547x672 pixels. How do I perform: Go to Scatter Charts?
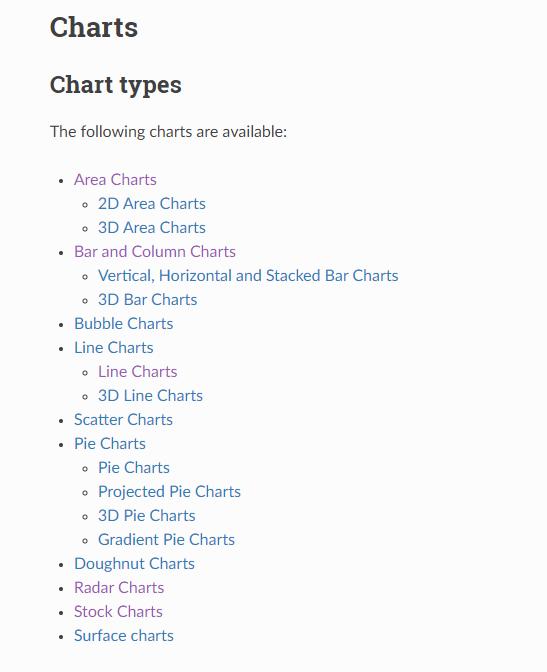(x=123, y=420)
